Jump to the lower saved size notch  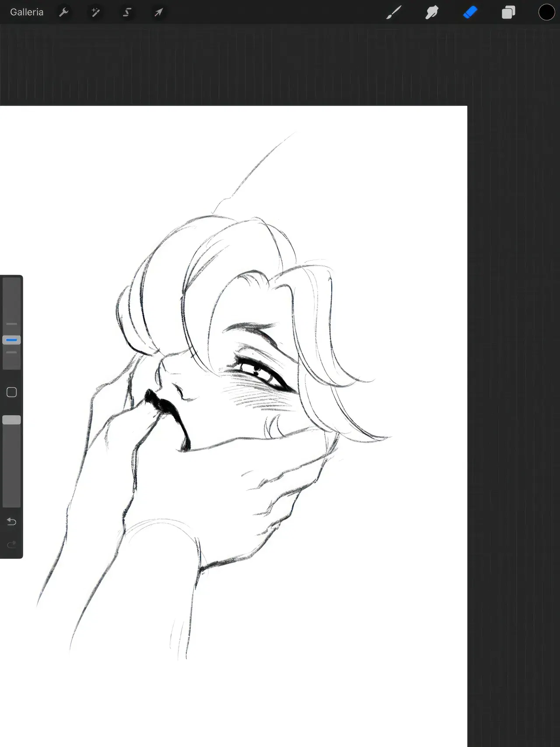click(12, 352)
